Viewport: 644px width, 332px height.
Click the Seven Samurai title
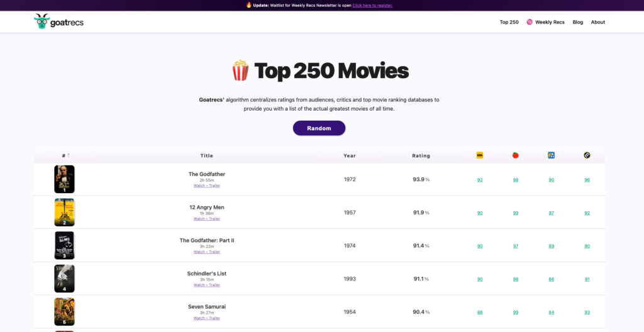(x=206, y=307)
